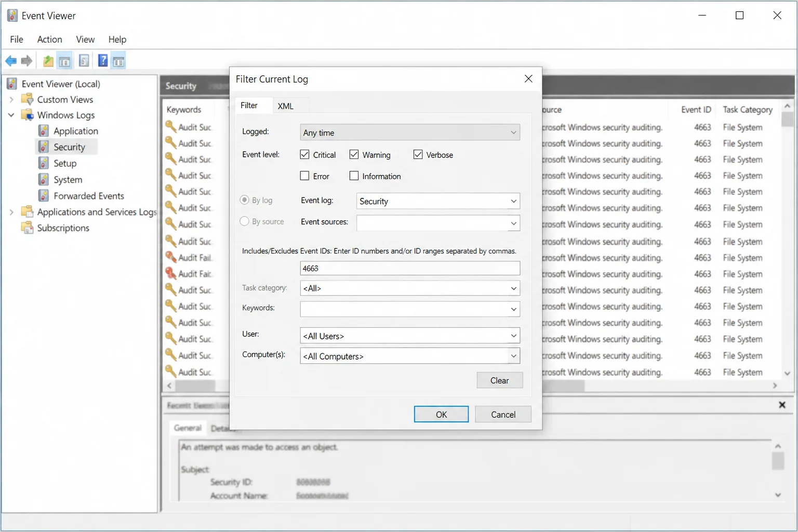
Task: Open the System log icon
Action: (44, 180)
